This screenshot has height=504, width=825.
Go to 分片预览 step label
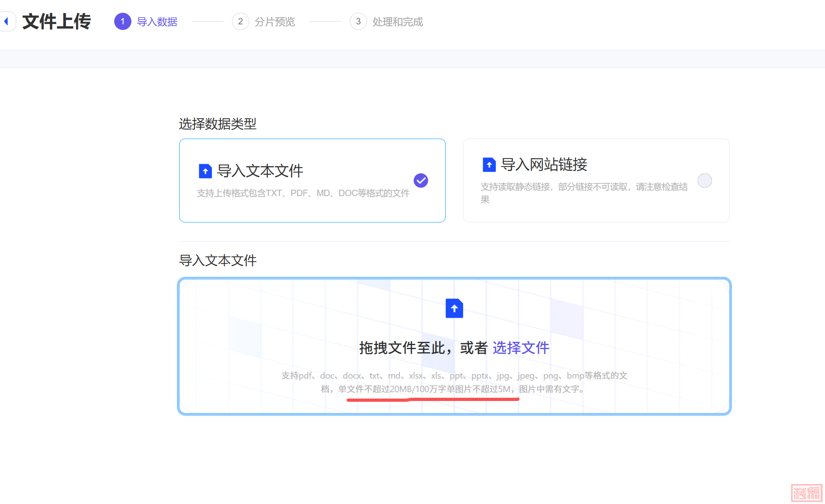point(275,22)
